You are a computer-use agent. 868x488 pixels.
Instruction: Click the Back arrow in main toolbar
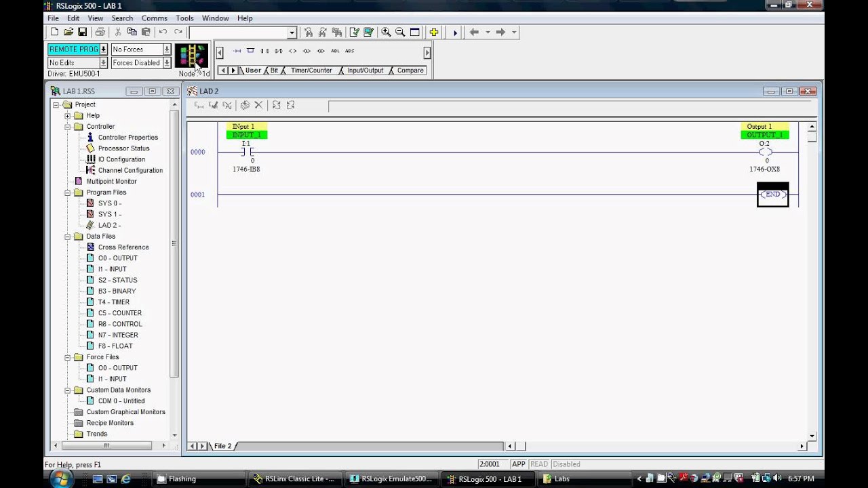(x=474, y=32)
